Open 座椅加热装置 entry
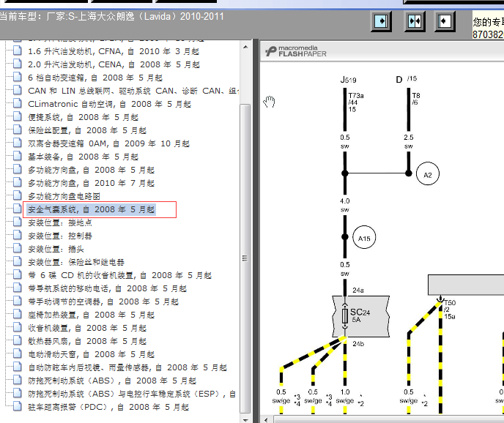The height and width of the screenshot is (423, 504). click(91, 315)
